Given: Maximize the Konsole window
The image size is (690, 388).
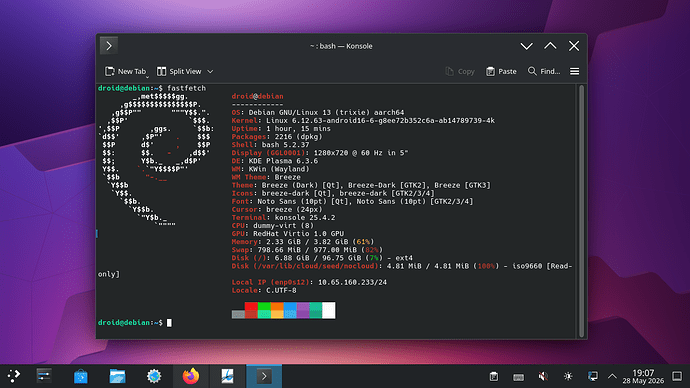Looking at the screenshot, I should [550, 46].
